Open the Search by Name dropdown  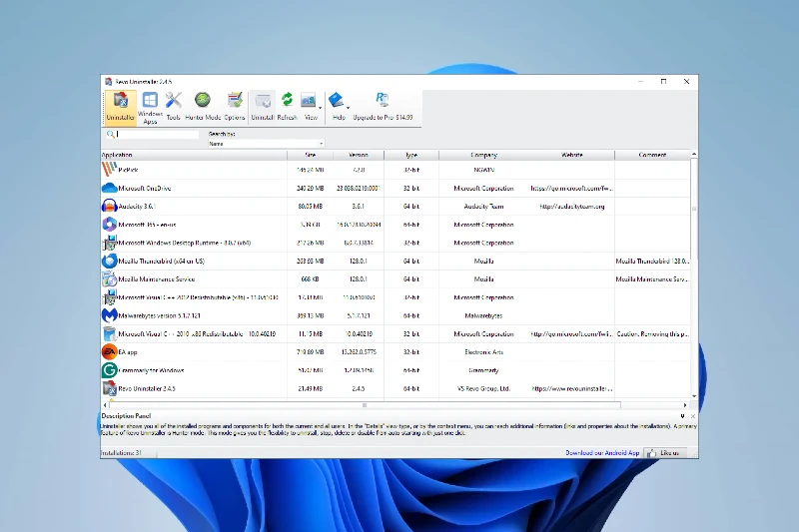click(266, 144)
